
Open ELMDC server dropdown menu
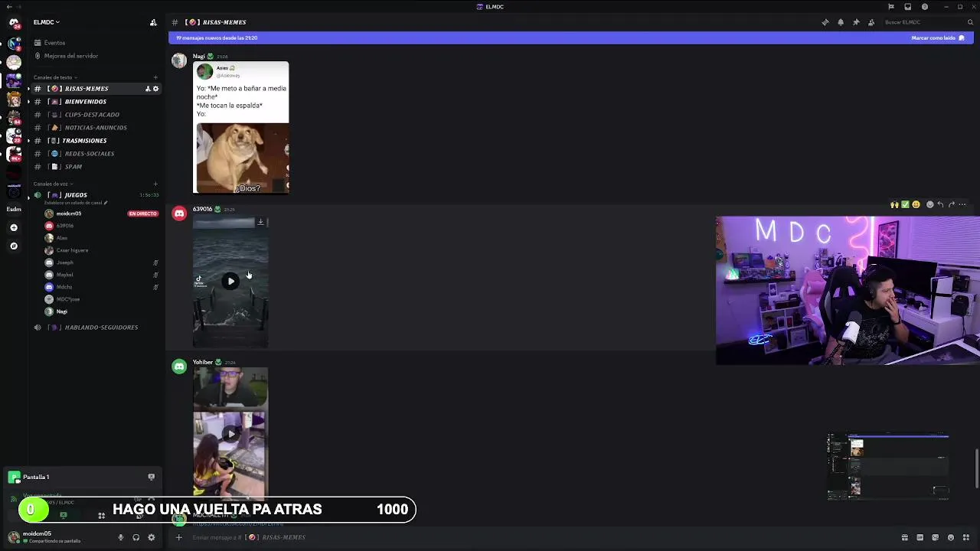[47, 22]
